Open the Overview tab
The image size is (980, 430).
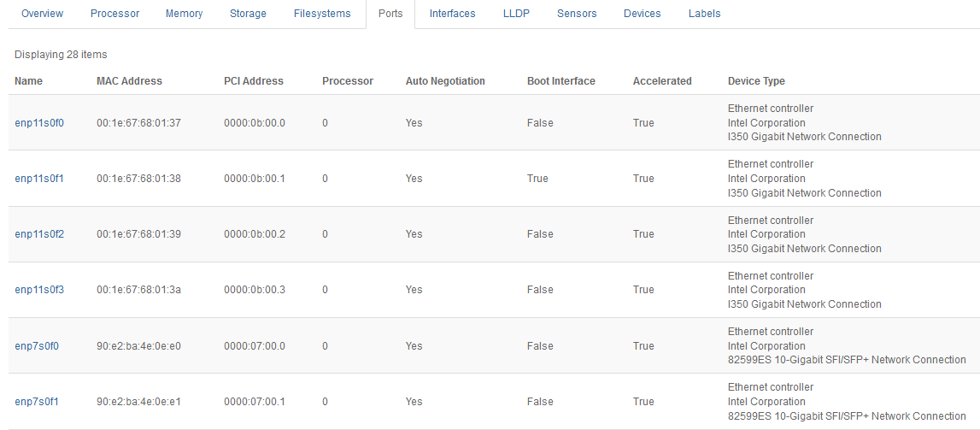point(42,14)
